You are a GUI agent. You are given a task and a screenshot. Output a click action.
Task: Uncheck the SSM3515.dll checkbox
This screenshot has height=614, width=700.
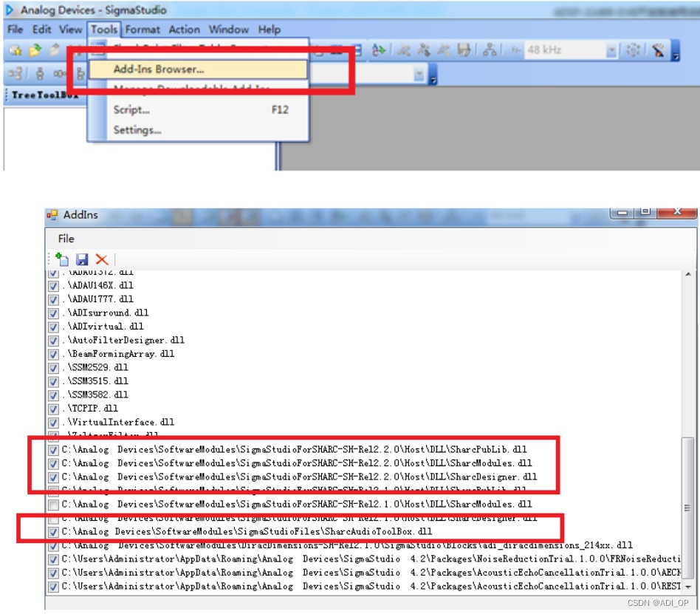54,382
